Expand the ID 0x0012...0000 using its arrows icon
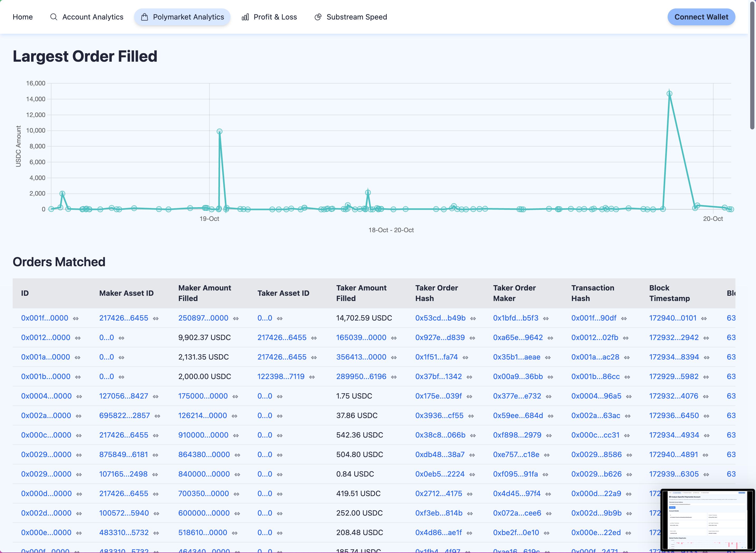This screenshot has width=756, height=553. coord(78,338)
